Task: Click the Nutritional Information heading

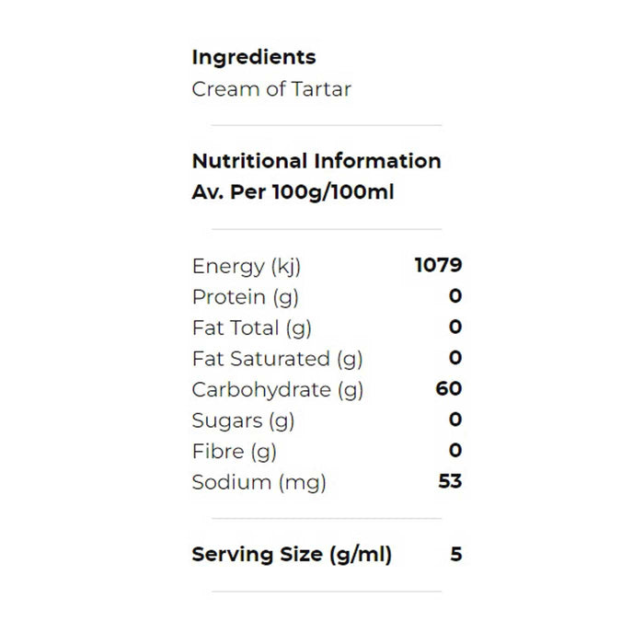Action: tap(316, 161)
